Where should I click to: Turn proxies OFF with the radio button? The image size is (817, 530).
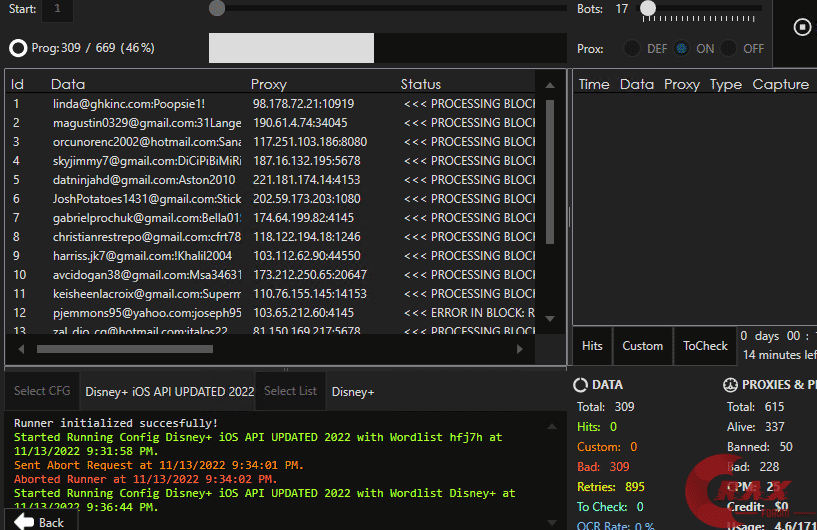click(729, 48)
